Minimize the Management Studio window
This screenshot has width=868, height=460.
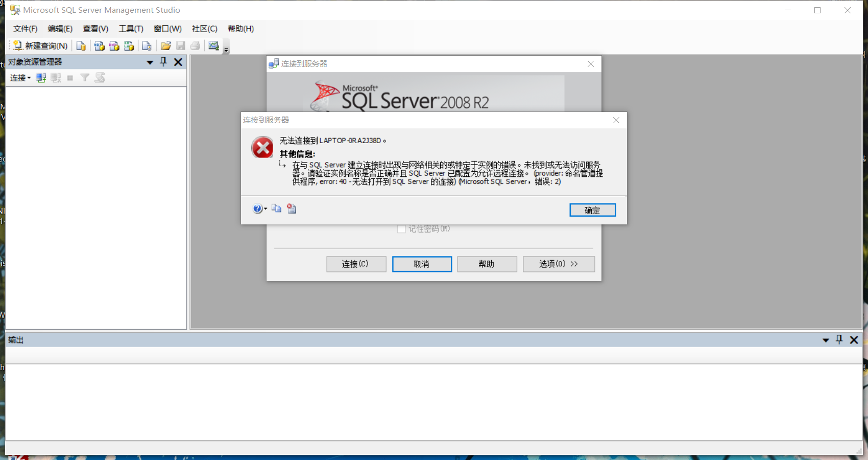pyautogui.click(x=788, y=10)
